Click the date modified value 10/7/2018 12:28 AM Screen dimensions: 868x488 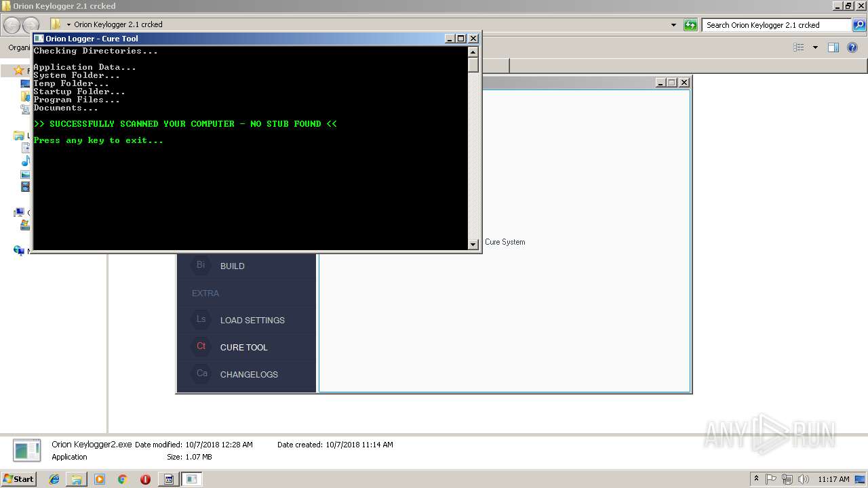[x=219, y=445]
